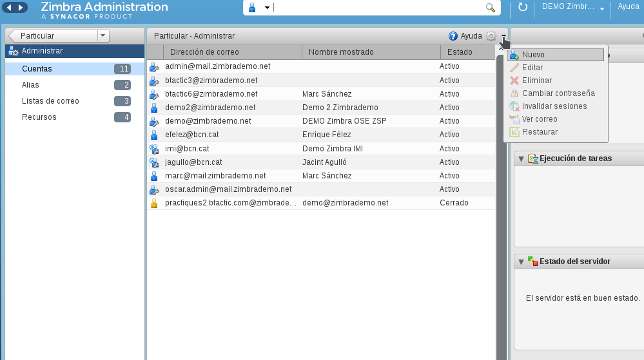Click the forward navigation arrow at top left
Image resolution: width=644 pixels, height=360 pixels.
21,7
